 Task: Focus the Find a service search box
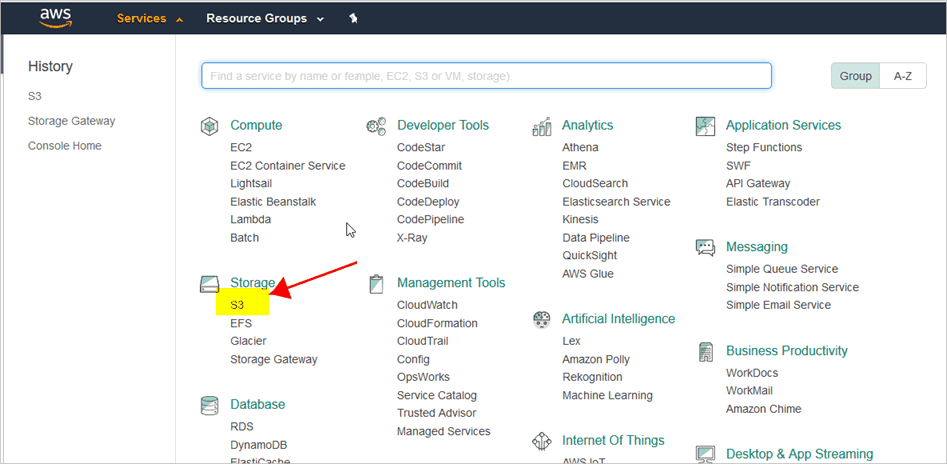click(x=486, y=76)
